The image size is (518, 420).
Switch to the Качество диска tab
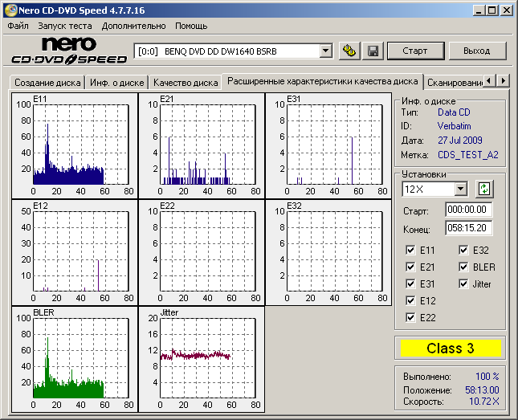[186, 82]
